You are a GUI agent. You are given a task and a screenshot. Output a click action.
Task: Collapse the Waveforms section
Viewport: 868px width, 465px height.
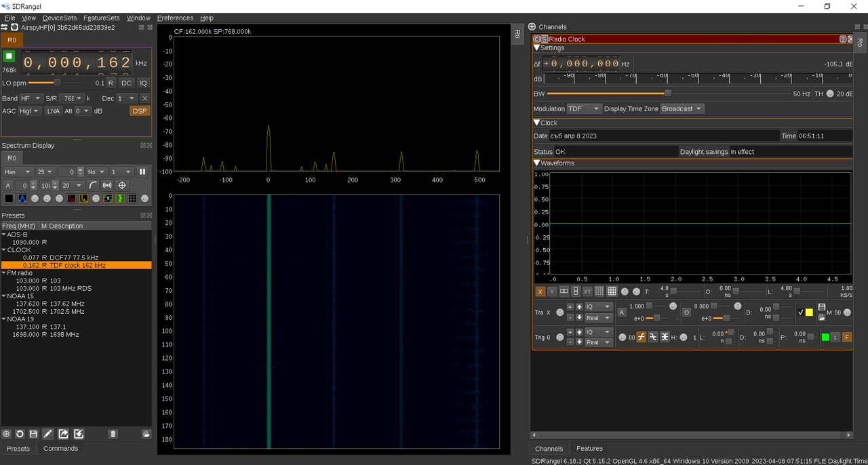[x=537, y=163]
